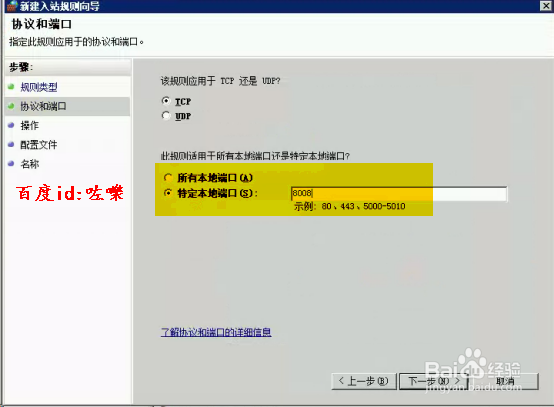Select the 名称 step in sidebar
Image resolution: width=554 pixels, height=407 pixels.
click(30, 164)
